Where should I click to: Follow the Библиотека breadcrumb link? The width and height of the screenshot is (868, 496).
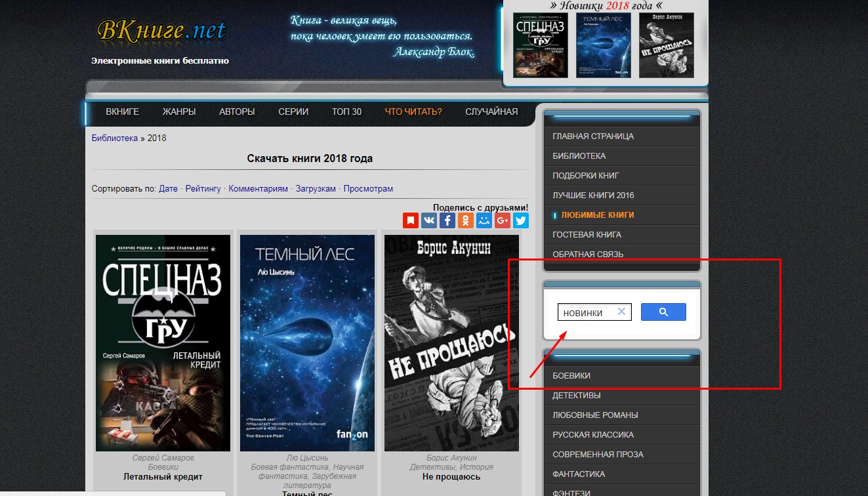(x=115, y=138)
